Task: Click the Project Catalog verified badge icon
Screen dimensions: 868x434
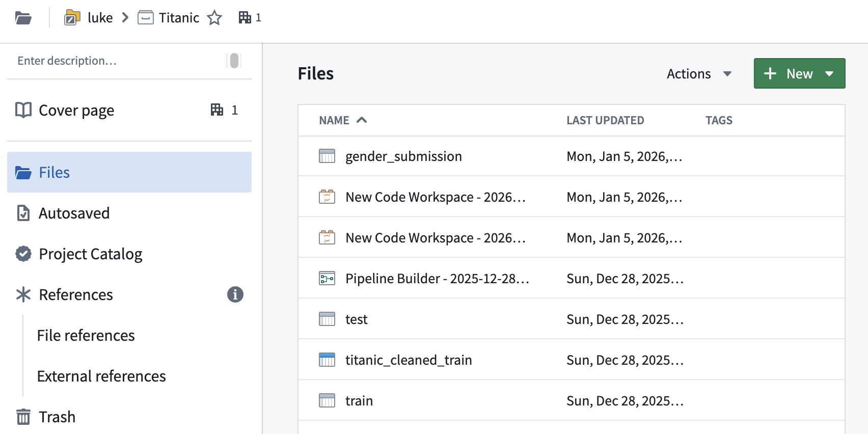Action: [23, 253]
